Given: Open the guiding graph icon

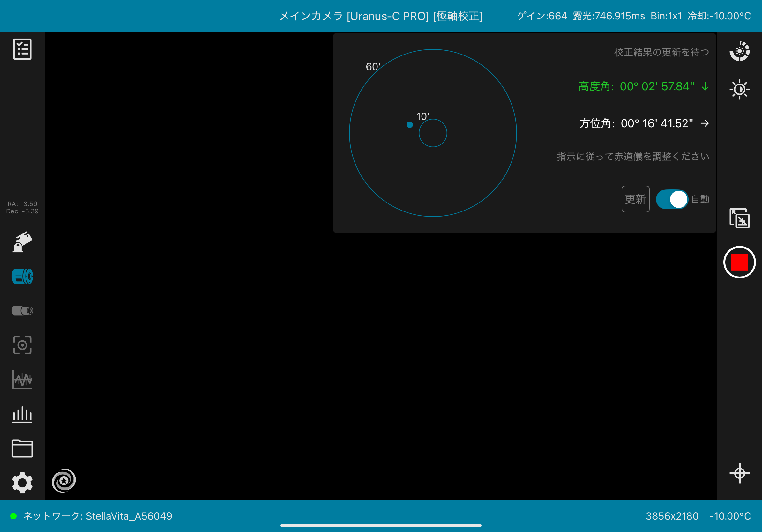Looking at the screenshot, I should (22, 380).
